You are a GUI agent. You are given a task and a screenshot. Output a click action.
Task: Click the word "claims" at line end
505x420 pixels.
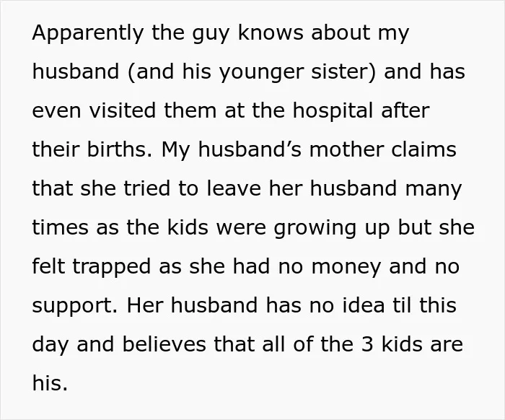[424, 149]
